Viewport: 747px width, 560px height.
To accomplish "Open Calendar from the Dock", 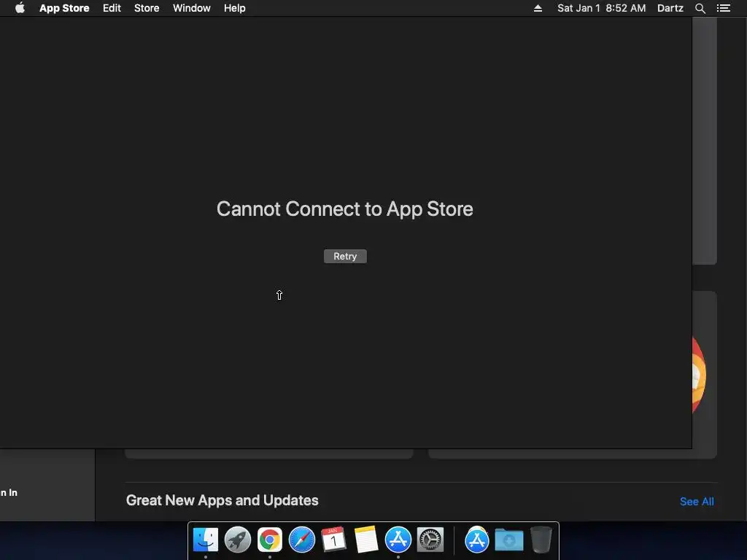I will (334, 540).
